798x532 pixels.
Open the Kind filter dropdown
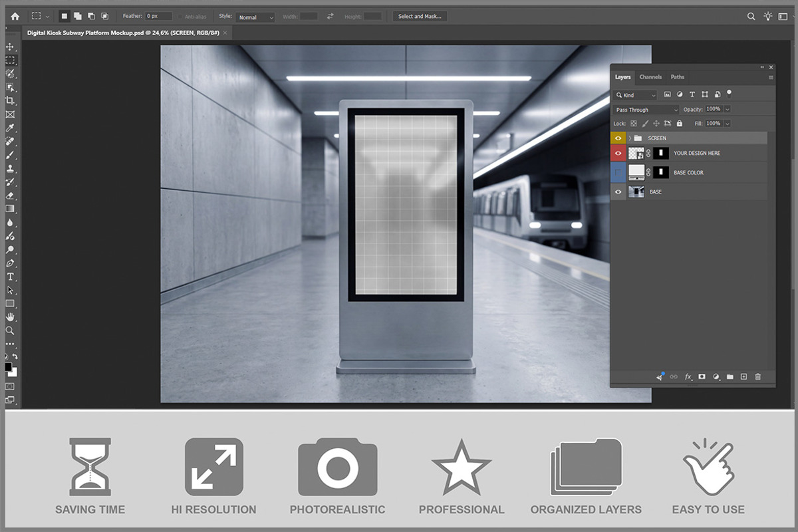pos(634,95)
